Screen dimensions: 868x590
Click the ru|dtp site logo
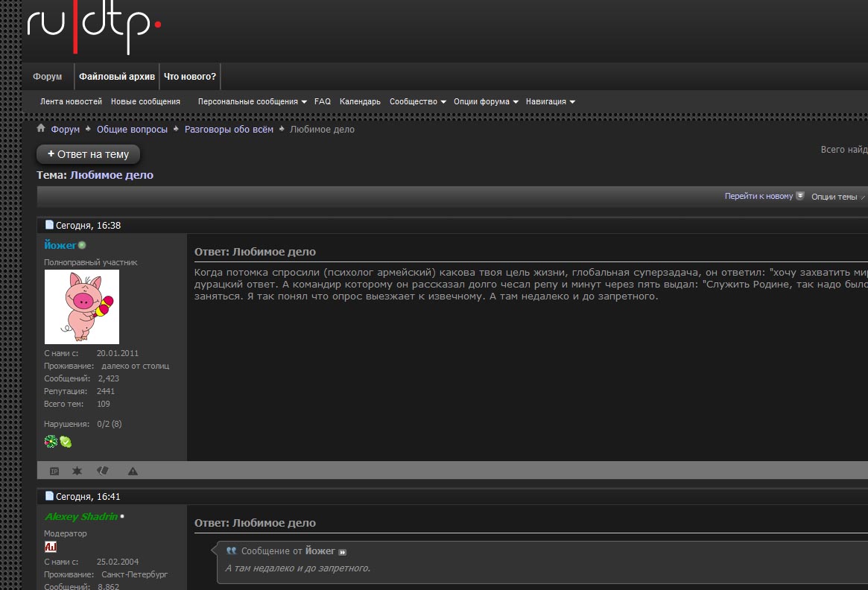tap(94, 27)
